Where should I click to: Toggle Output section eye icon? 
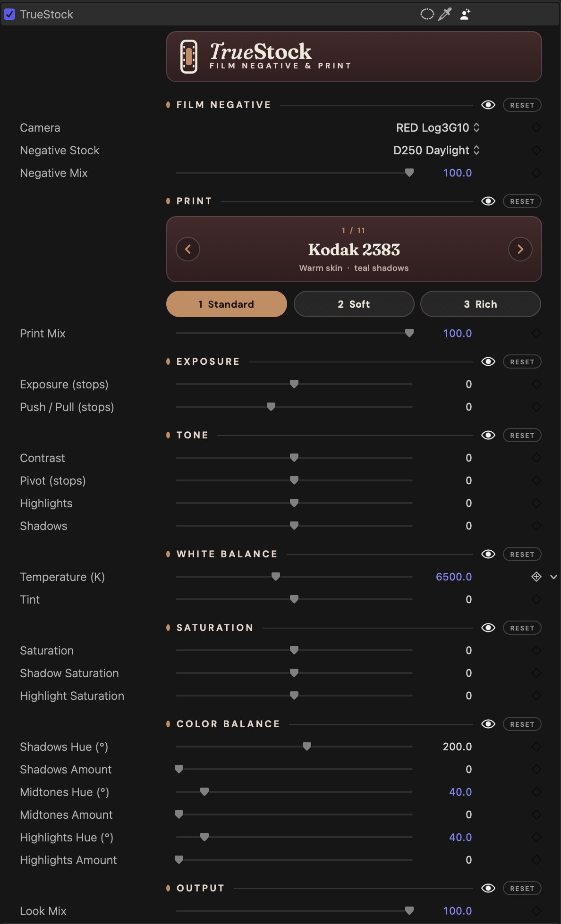pos(488,888)
